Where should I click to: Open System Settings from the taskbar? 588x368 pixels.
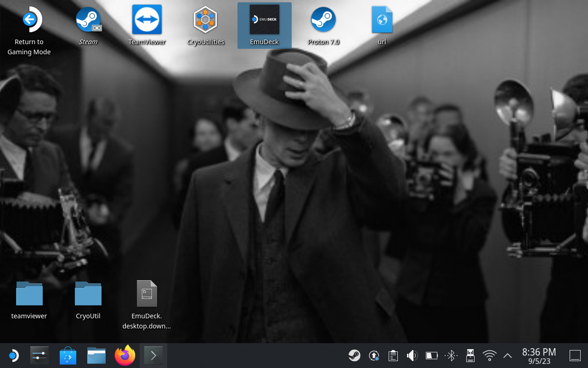[40, 356]
